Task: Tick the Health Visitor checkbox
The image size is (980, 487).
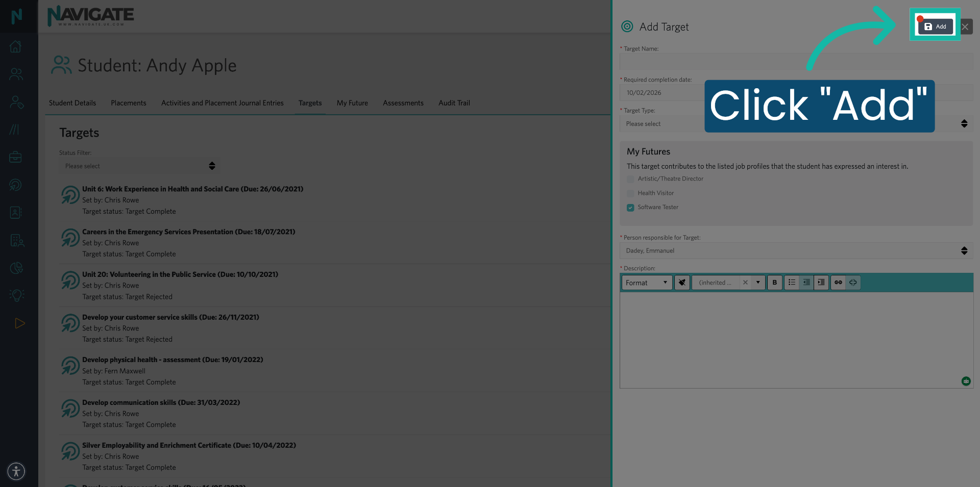Action: (630, 193)
